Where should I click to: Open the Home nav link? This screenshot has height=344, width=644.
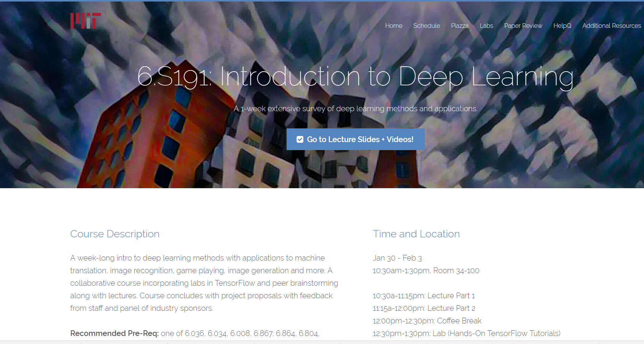(394, 26)
